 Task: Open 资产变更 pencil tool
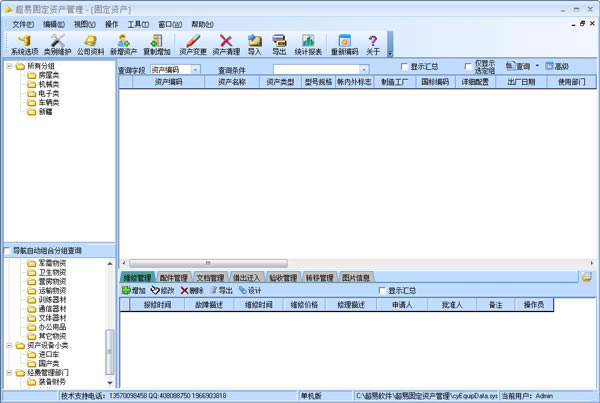point(193,45)
